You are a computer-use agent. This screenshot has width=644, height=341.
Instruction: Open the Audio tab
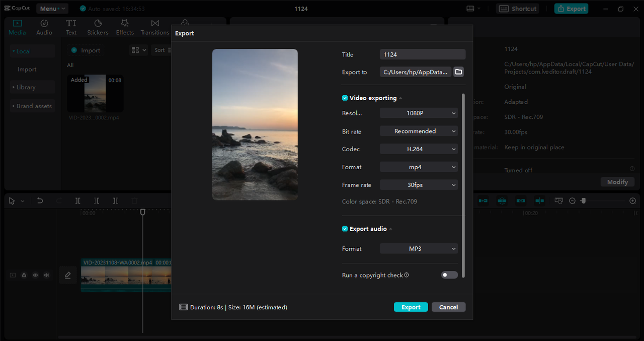(44, 28)
